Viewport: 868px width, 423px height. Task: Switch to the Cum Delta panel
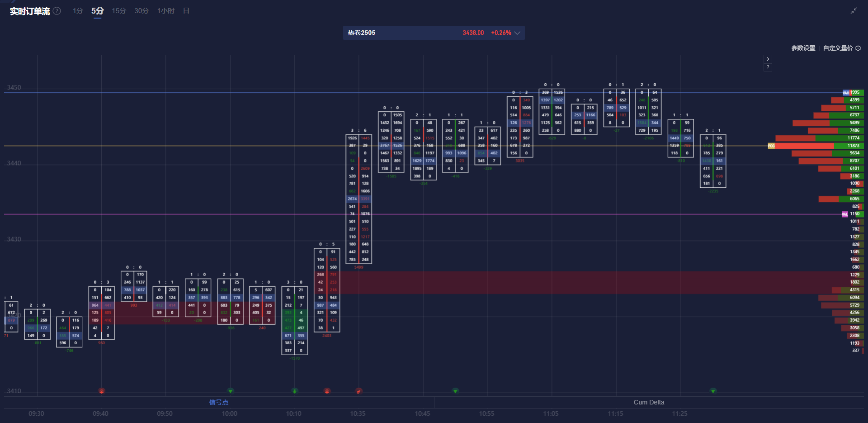click(x=649, y=402)
